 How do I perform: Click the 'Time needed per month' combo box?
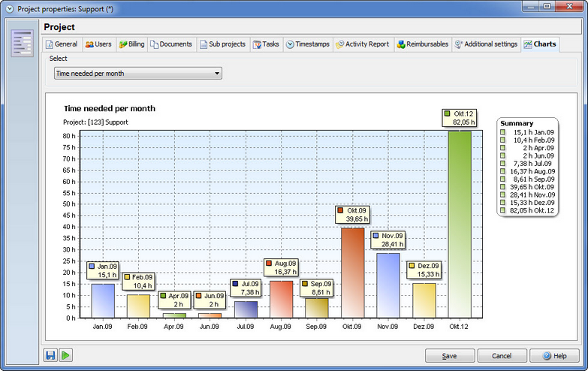138,74
